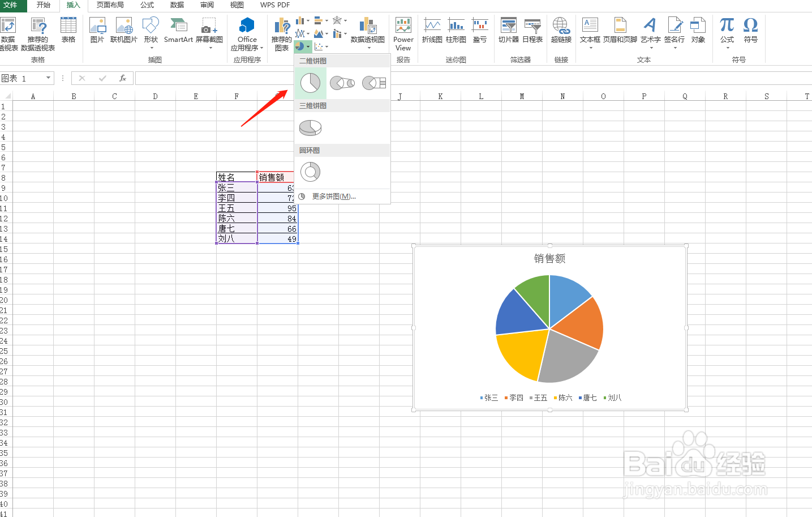The height and width of the screenshot is (517, 812).
Task: Select column header K
Action: tap(440, 96)
